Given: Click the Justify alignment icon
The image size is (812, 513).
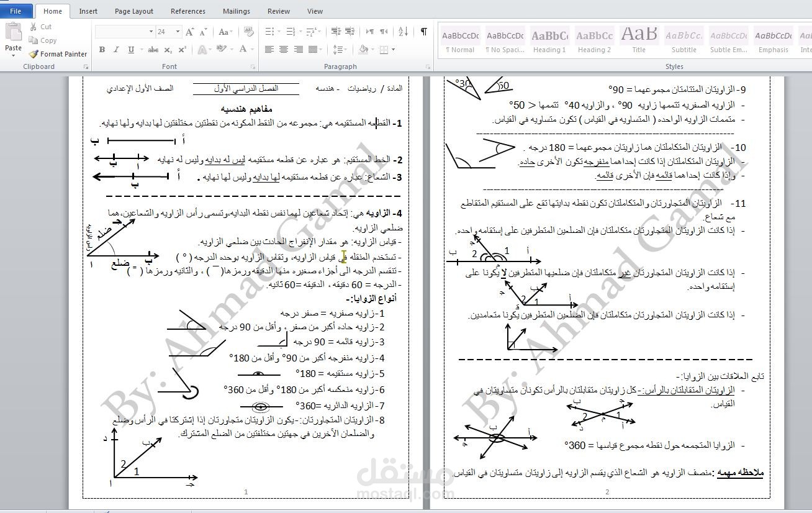Looking at the screenshot, I should (312, 49).
